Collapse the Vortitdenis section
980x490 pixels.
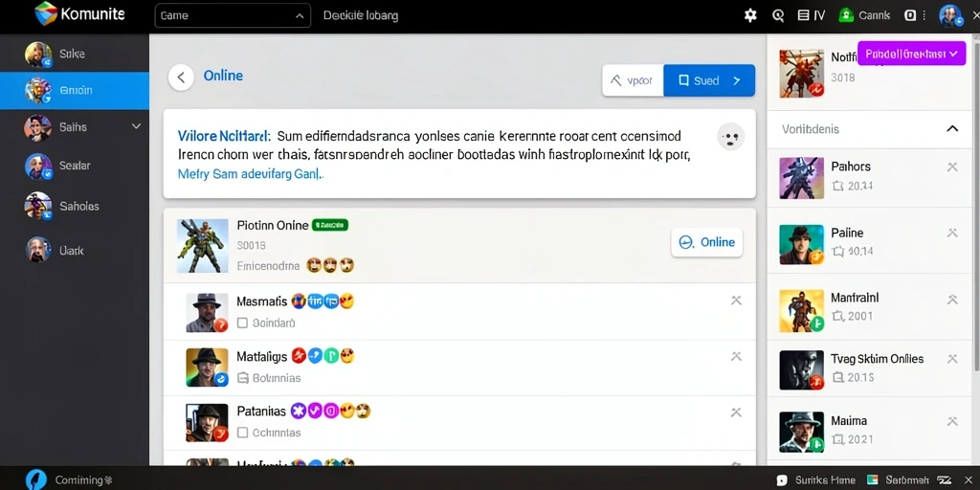[952, 129]
